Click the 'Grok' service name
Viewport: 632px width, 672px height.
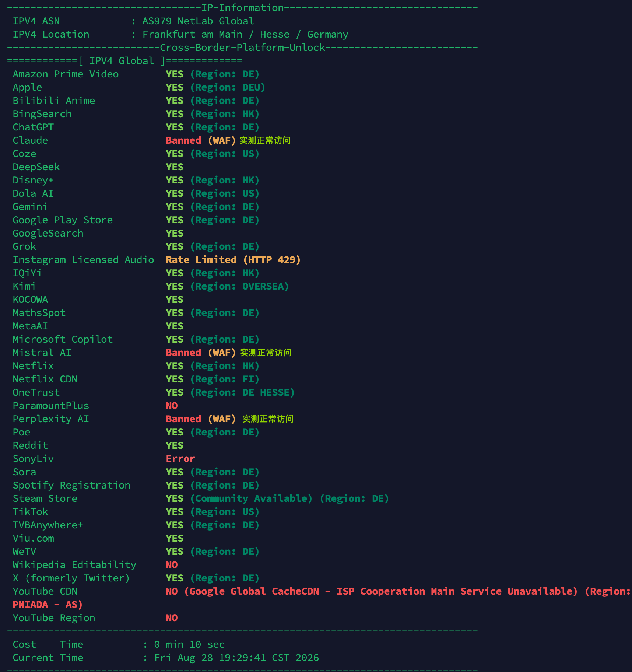coord(24,246)
